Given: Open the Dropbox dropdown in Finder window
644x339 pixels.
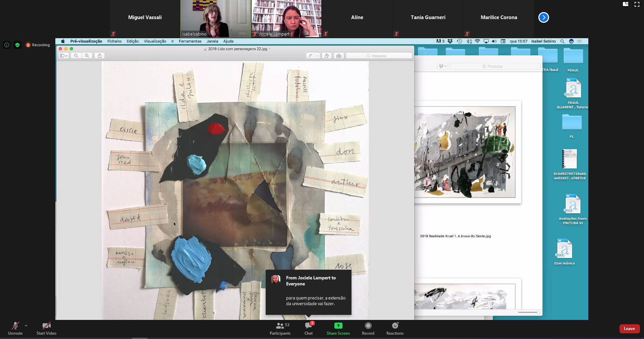Looking at the screenshot, I should point(443,66).
